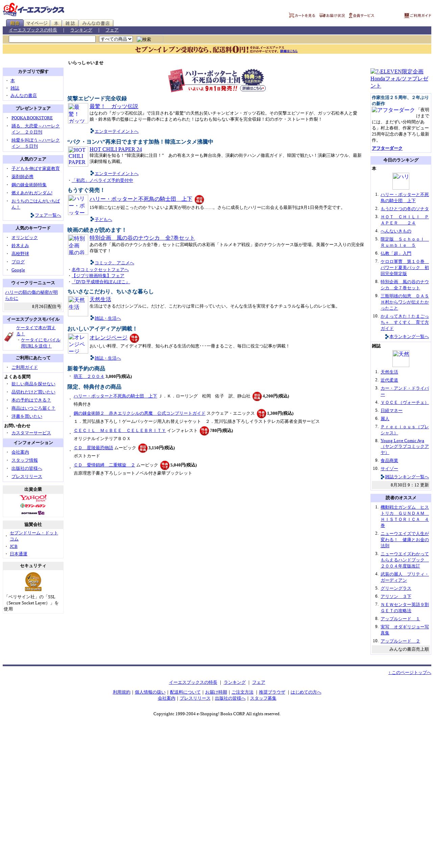Click the 特典つき badge next to オレンジページ
Viewport: 434px width, 868px height.
coord(134,338)
